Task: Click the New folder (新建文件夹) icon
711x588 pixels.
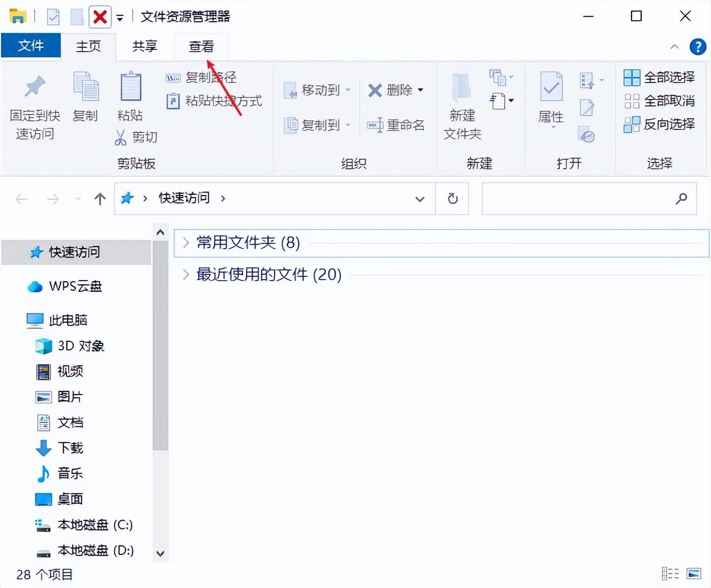Action: coord(462,88)
